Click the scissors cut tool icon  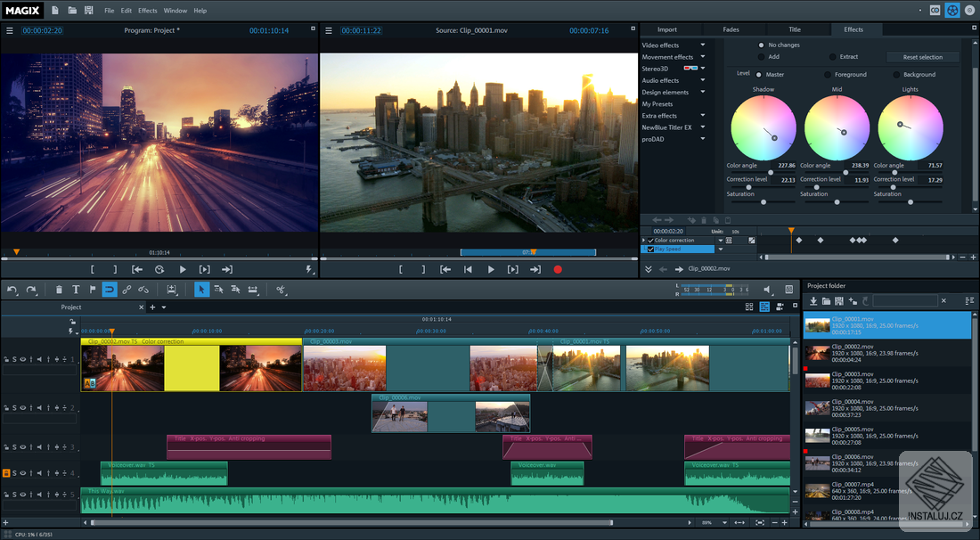[281, 290]
